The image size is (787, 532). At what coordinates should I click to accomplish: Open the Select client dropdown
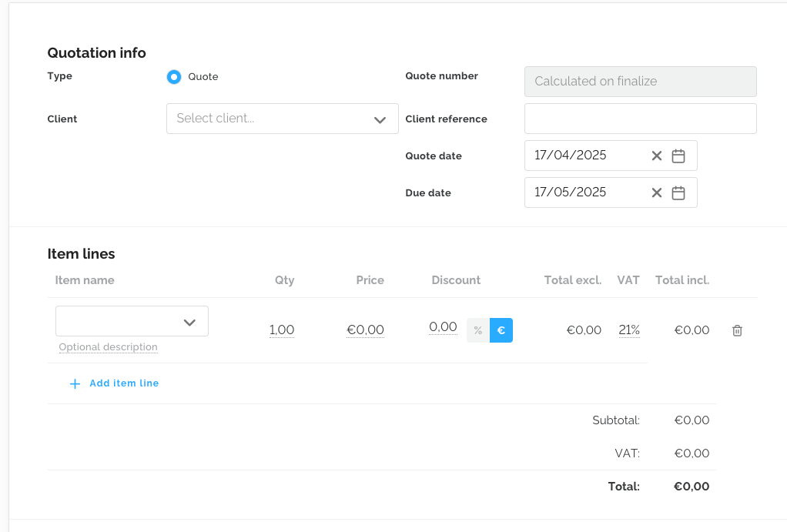tap(282, 119)
